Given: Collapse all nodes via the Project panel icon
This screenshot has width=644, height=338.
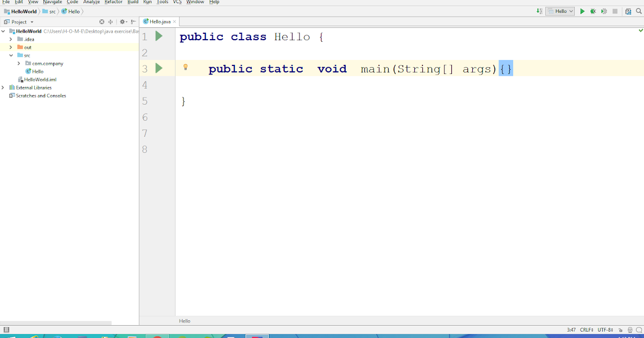Looking at the screenshot, I should pos(111,21).
